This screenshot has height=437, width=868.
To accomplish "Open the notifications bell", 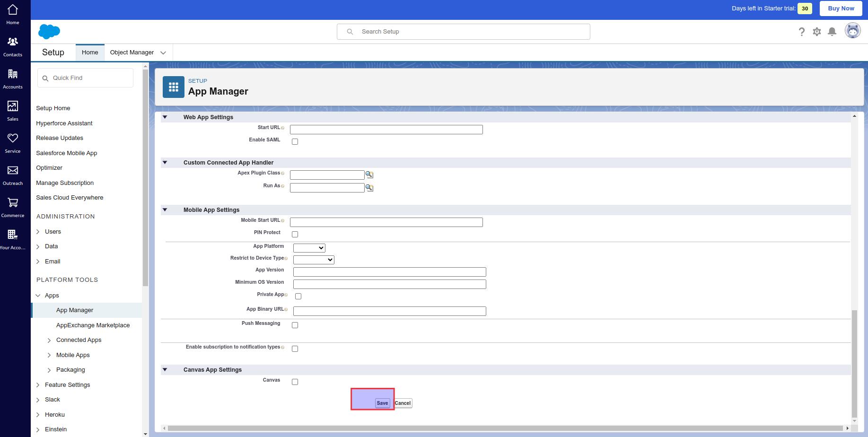I will (832, 32).
